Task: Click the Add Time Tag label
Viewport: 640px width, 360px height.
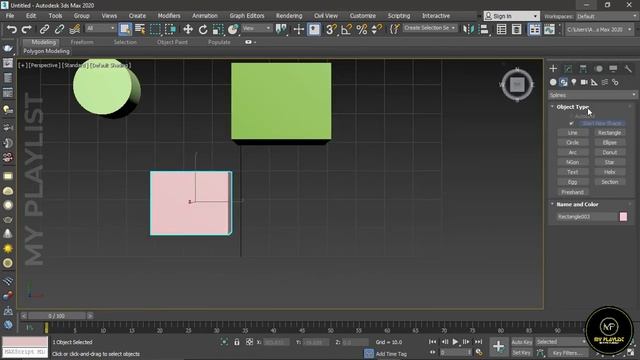Action: pos(391,354)
